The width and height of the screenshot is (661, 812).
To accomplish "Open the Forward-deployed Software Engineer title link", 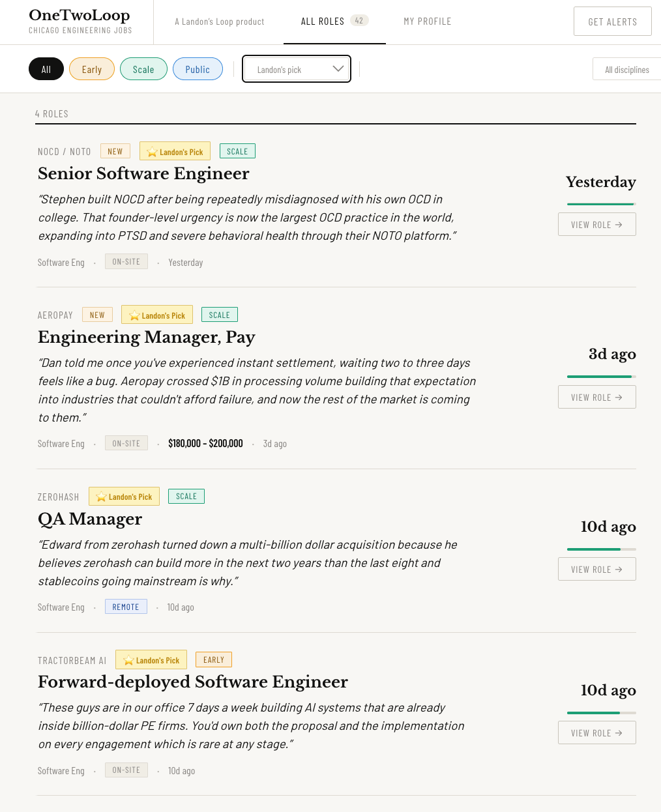I will tap(193, 682).
